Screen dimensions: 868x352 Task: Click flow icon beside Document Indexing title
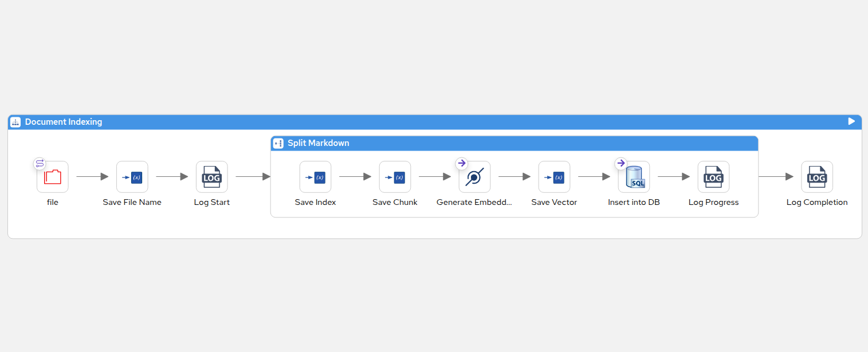click(x=15, y=122)
